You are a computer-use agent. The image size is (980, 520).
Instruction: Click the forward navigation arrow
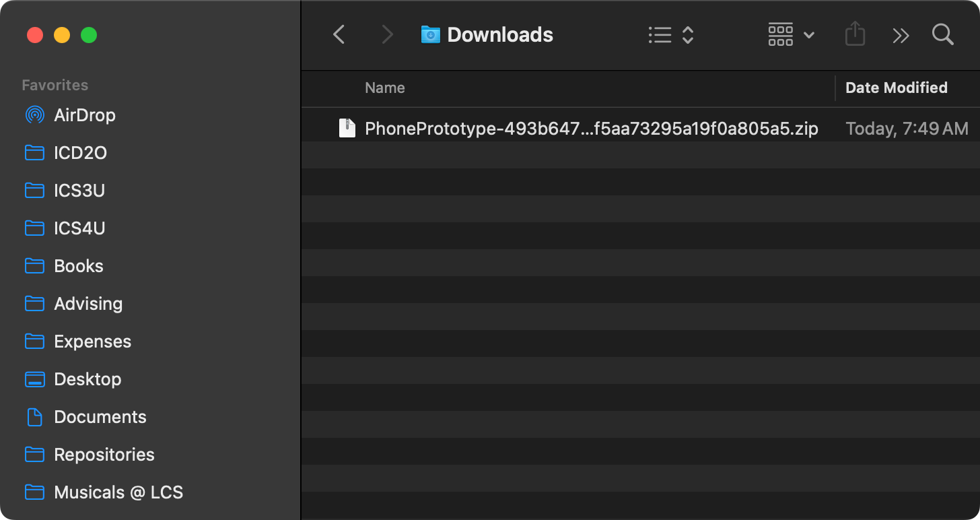point(387,34)
